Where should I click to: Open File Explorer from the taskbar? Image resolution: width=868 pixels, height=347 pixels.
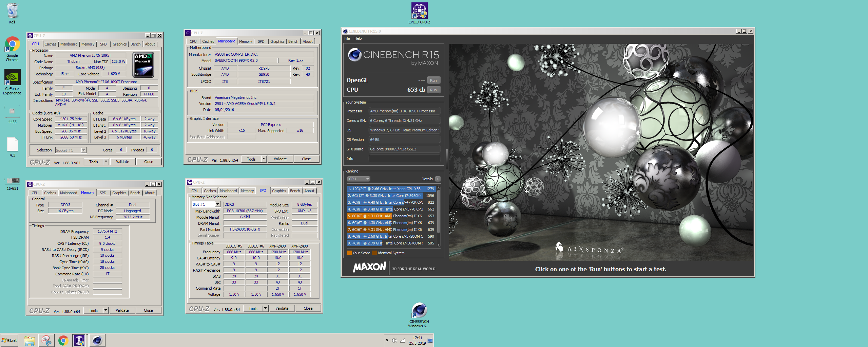point(30,340)
